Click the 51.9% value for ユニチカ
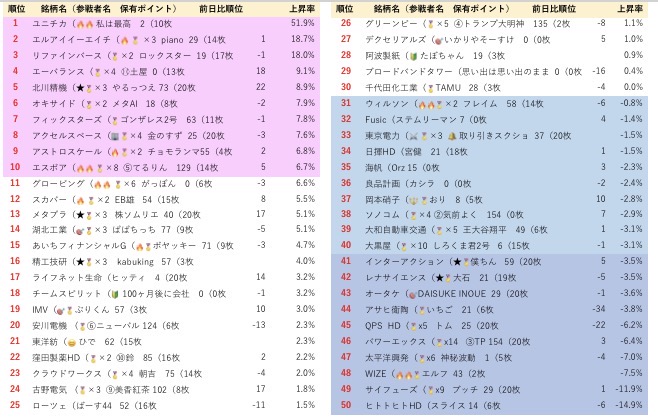The height and width of the screenshot is (417, 658). (302, 22)
